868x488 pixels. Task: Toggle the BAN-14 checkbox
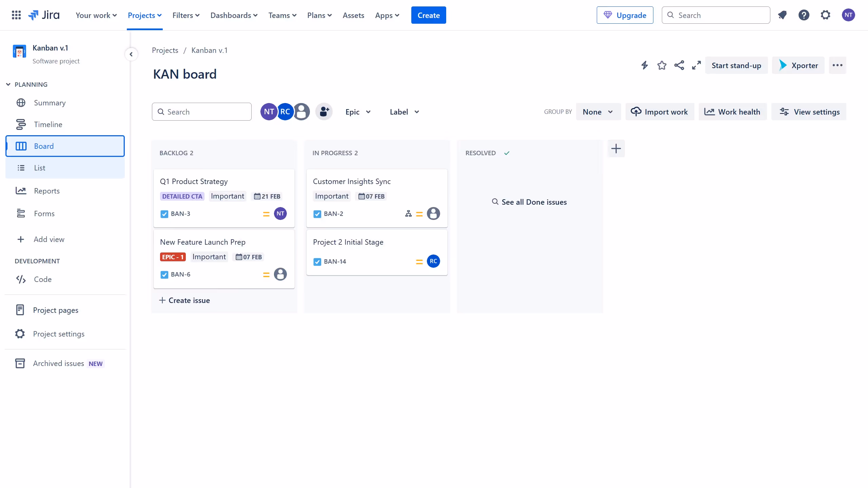317,262
